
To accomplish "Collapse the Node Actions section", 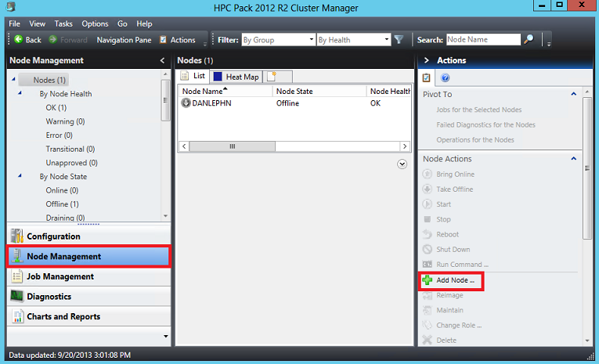I will coord(573,158).
